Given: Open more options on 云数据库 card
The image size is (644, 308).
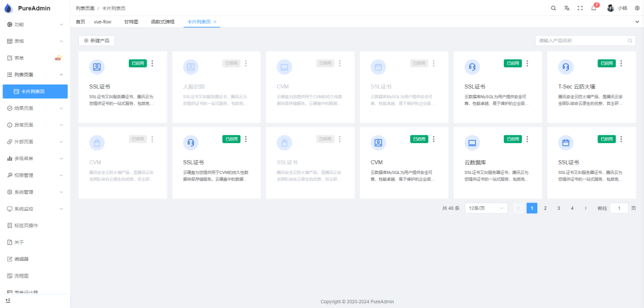Looking at the screenshot, I should click(527, 139).
